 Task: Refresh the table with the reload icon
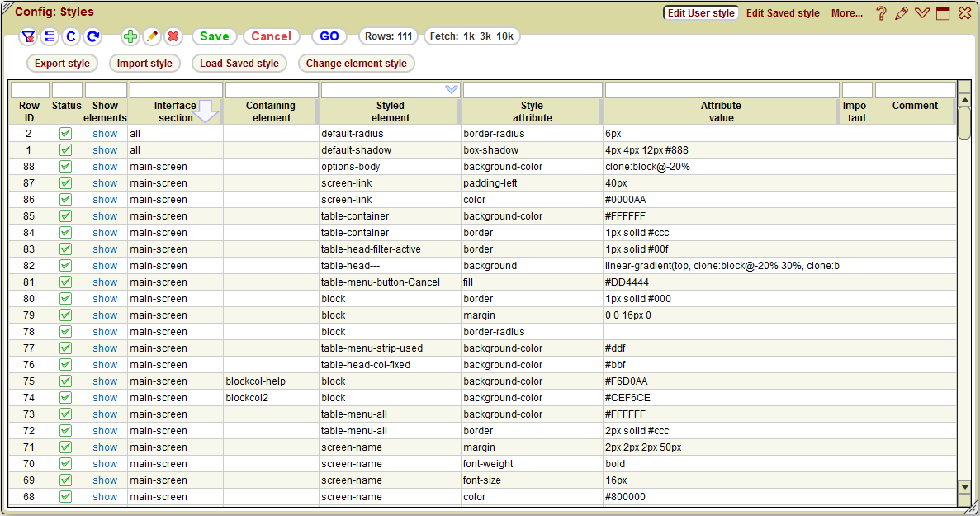[x=91, y=36]
